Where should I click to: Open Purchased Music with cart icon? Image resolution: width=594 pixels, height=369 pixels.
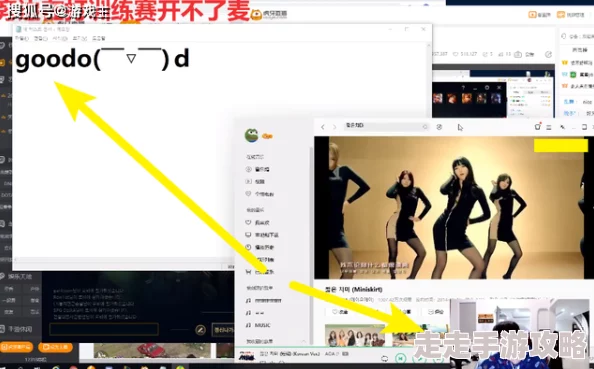[x=259, y=272]
